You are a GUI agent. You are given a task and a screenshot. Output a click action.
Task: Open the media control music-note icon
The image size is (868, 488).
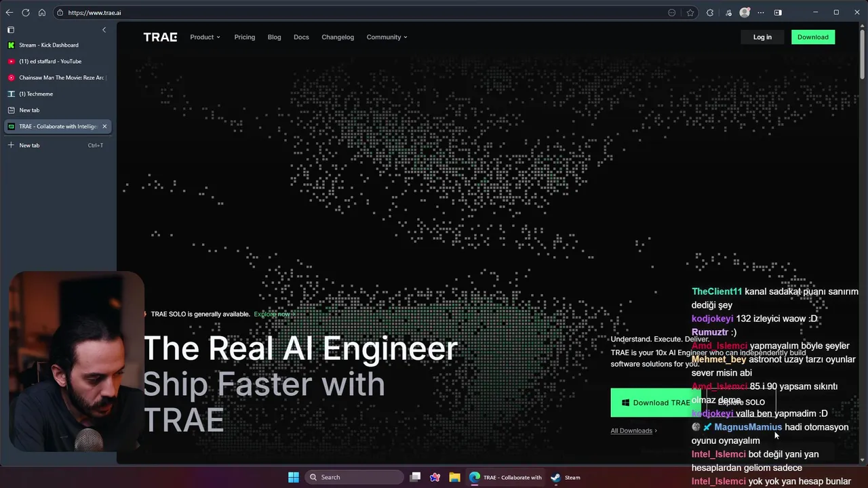click(728, 12)
